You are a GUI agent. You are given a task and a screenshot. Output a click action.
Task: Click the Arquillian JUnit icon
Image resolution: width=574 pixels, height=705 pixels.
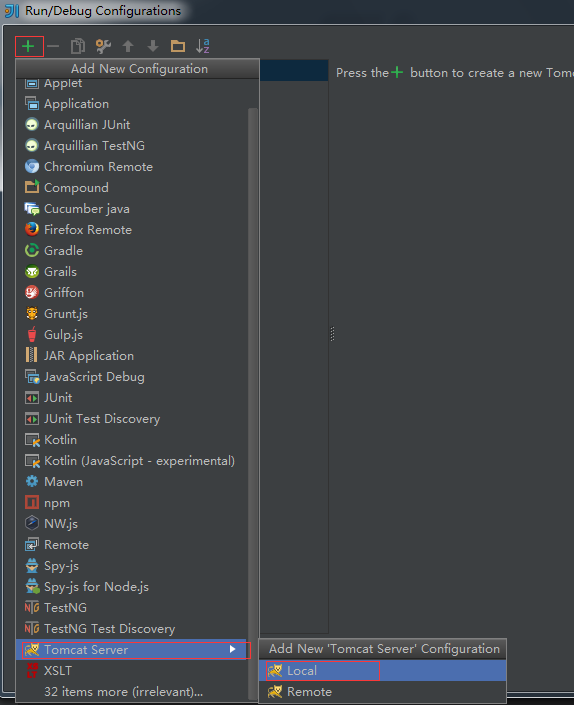point(31,125)
